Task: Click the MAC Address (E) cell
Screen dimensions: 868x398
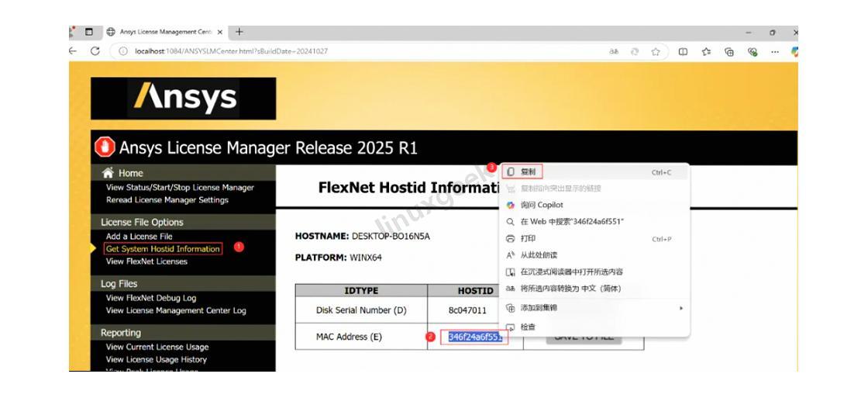Action: click(x=361, y=337)
